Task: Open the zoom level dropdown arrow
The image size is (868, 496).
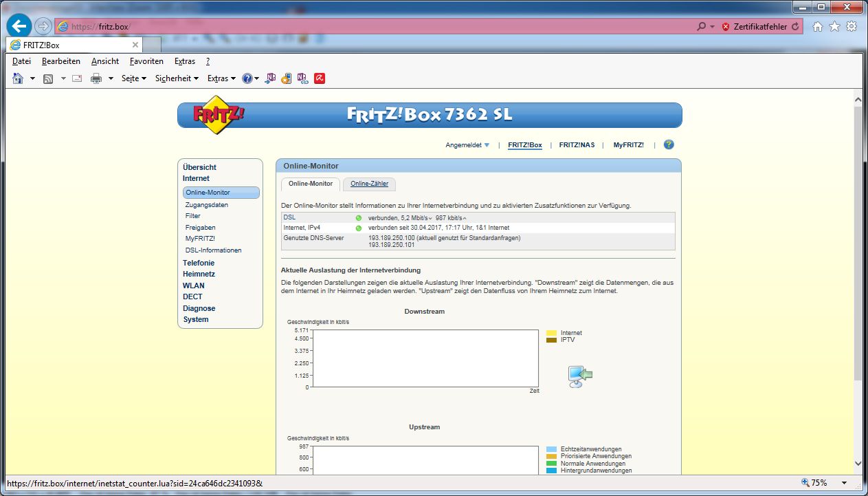Action: [843, 483]
